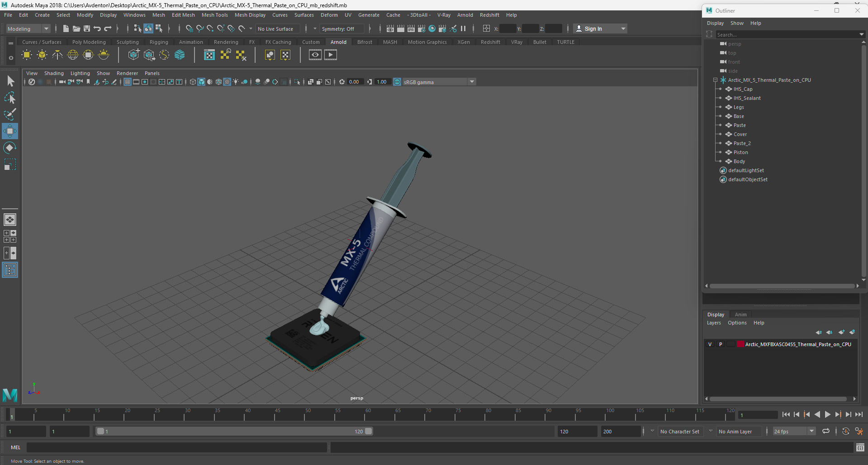Click the range slider end handle at 120
This screenshot has width=868, height=465.
(x=369, y=431)
